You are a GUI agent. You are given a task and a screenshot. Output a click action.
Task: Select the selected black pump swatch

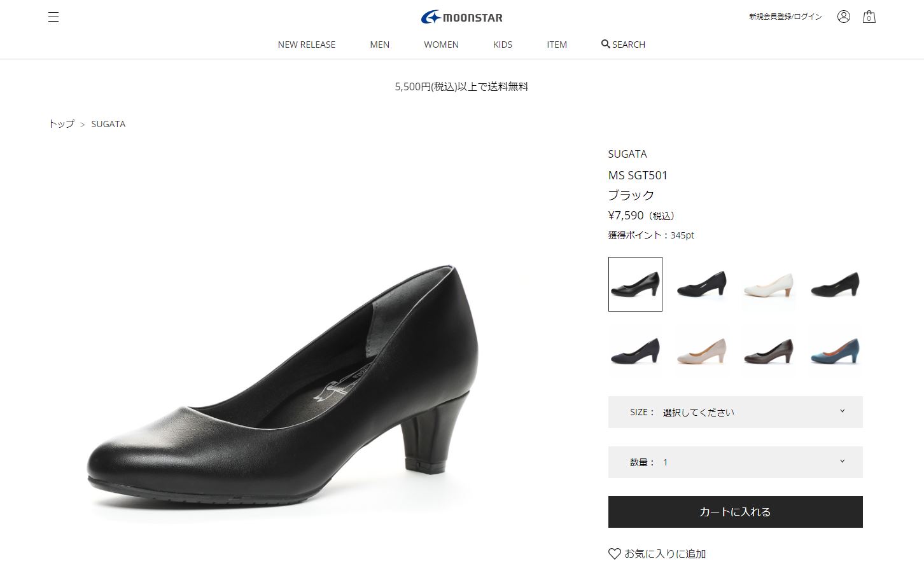point(635,284)
